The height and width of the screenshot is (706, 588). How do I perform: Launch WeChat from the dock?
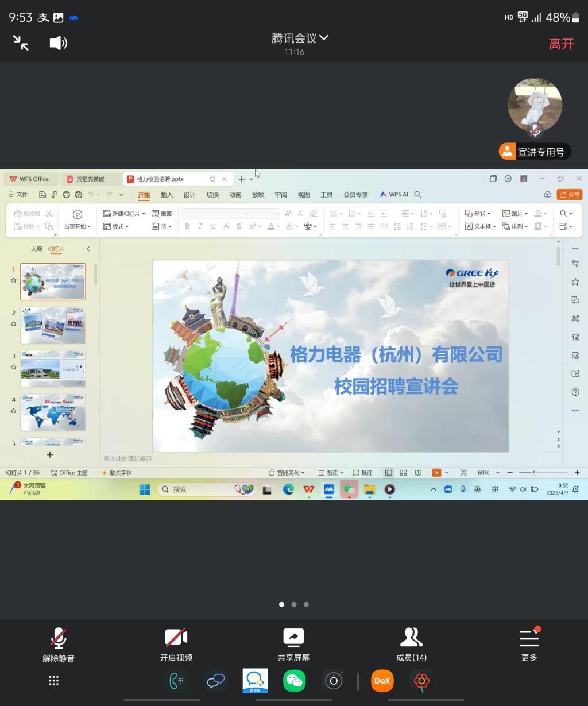(x=295, y=681)
